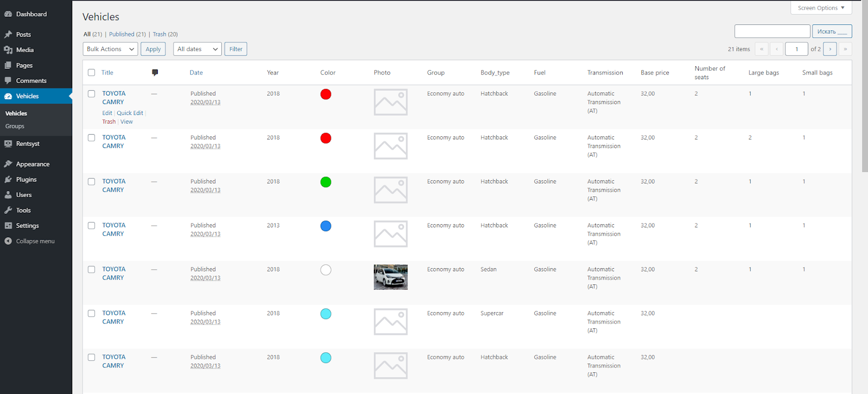This screenshot has width=868, height=394.
Task: Click the Media icon in sidebar
Action: pyautogui.click(x=8, y=50)
